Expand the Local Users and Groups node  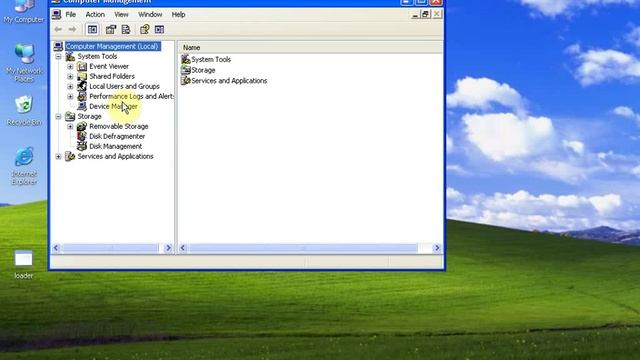[70, 86]
